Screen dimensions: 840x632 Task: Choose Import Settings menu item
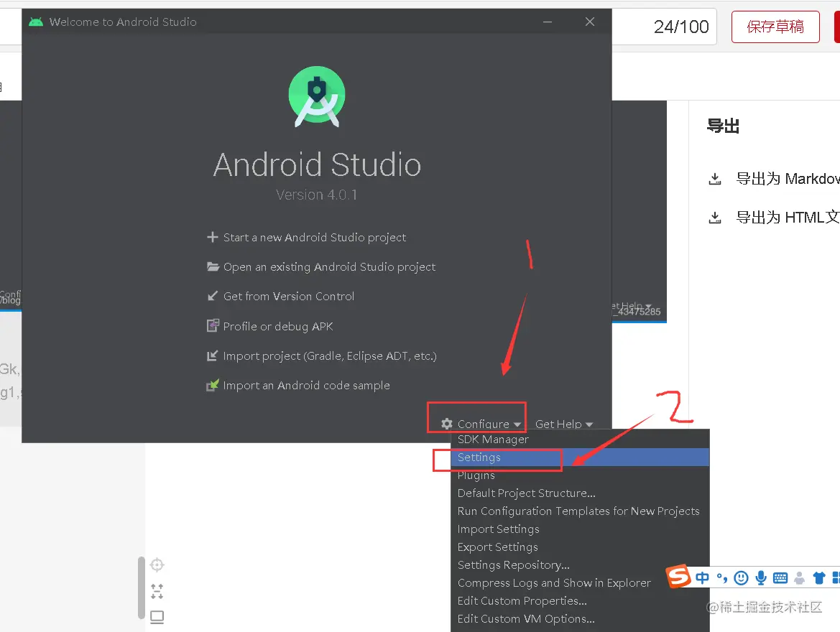pos(580,529)
